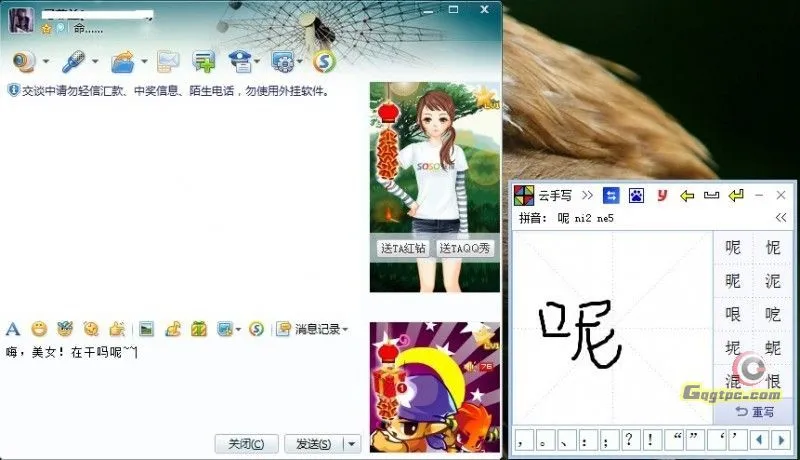Click the blue switch mode icon
The image size is (800, 460).
(x=611, y=195)
